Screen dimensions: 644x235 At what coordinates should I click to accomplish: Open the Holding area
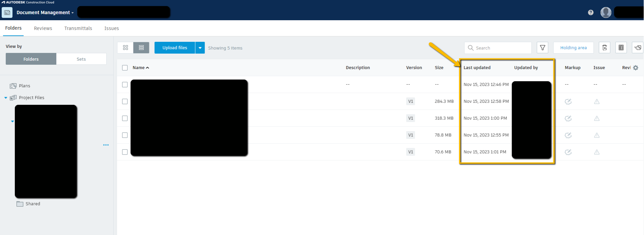tap(573, 48)
